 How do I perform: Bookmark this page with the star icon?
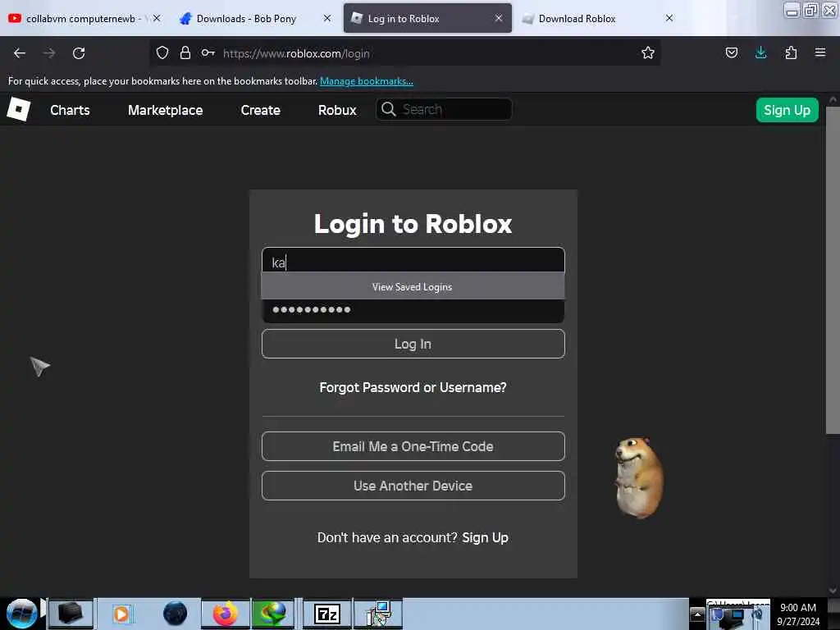tap(648, 52)
